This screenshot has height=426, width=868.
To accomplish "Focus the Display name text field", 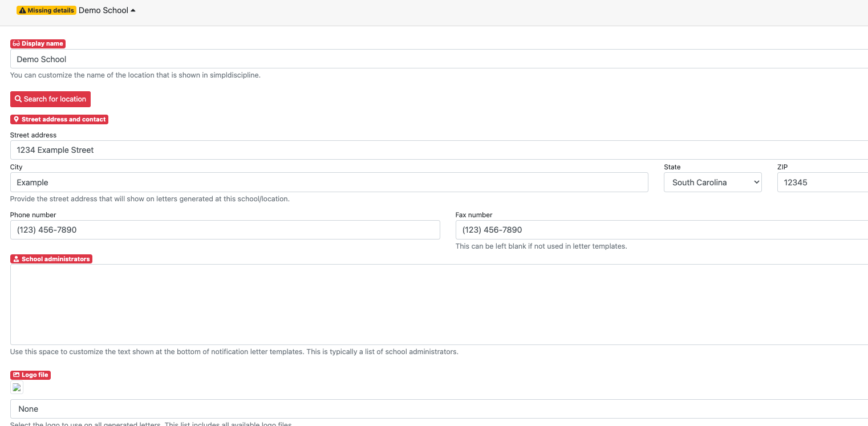I will tap(439, 59).
